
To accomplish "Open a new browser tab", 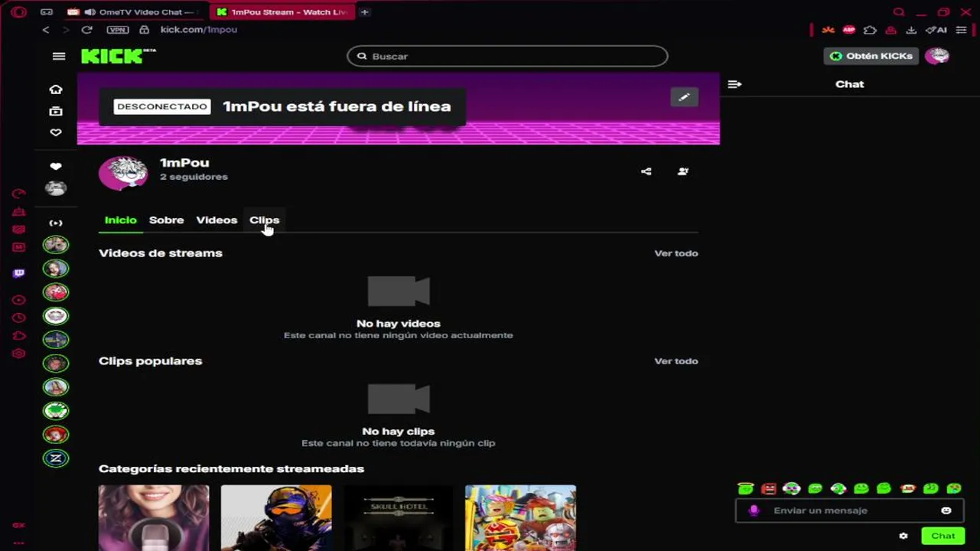I will click(365, 12).
